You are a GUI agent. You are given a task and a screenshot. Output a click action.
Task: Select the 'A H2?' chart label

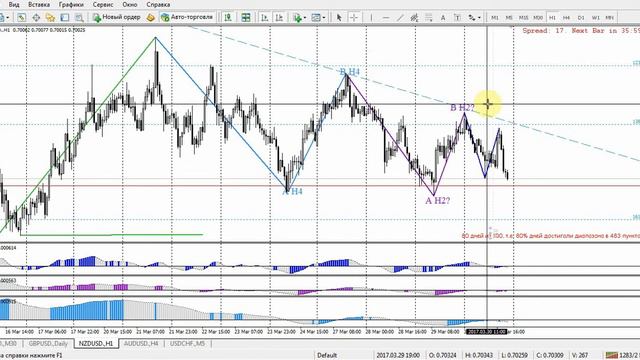pos(438,200)
